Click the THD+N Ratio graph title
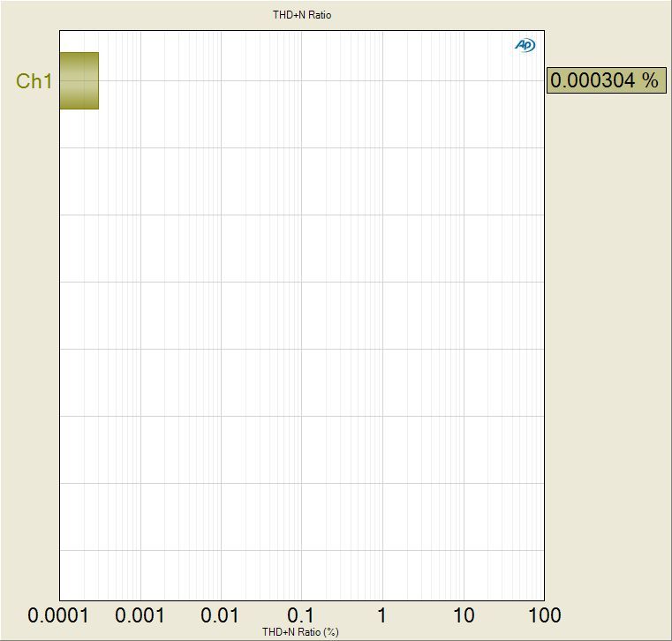Image resolution: width=672 pixels, height=641 pixels. pos(302,15)
